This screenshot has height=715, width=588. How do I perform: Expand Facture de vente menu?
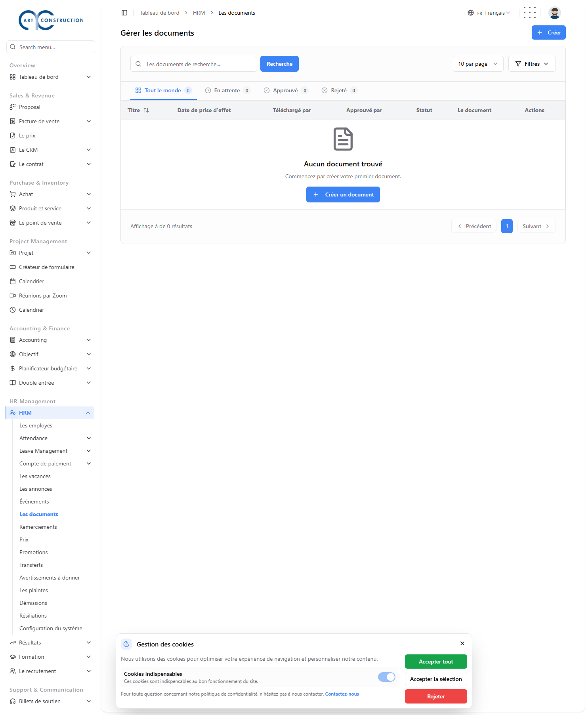click(50, 121)
